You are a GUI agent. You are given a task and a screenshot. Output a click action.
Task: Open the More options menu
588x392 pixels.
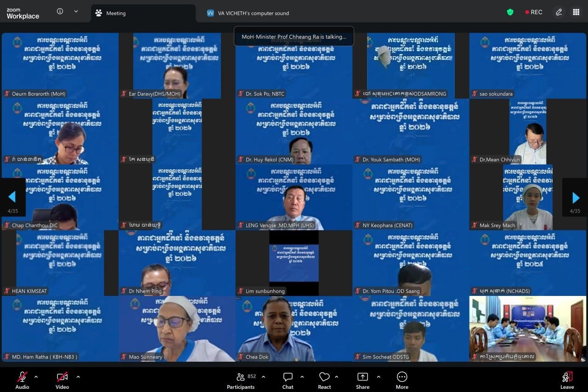[402, 381]
